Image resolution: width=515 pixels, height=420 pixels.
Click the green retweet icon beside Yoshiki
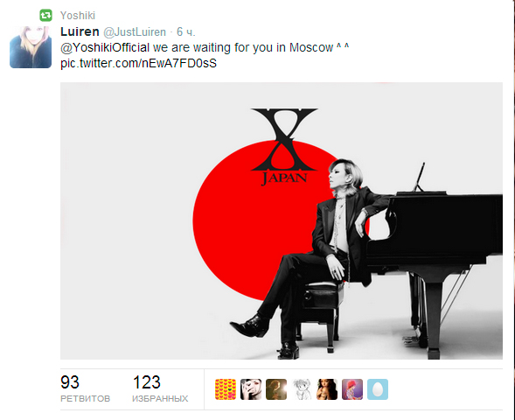[x=45, y=15]
